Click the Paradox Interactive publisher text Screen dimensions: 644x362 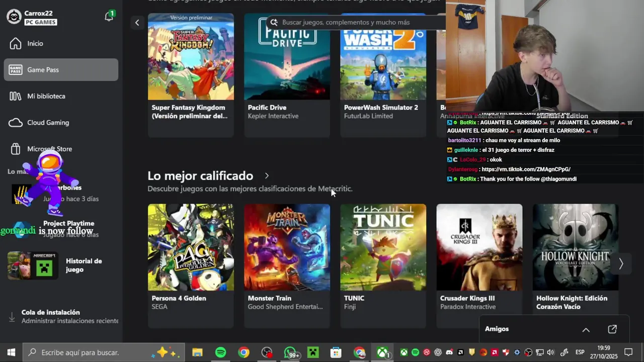pos(468,307)
